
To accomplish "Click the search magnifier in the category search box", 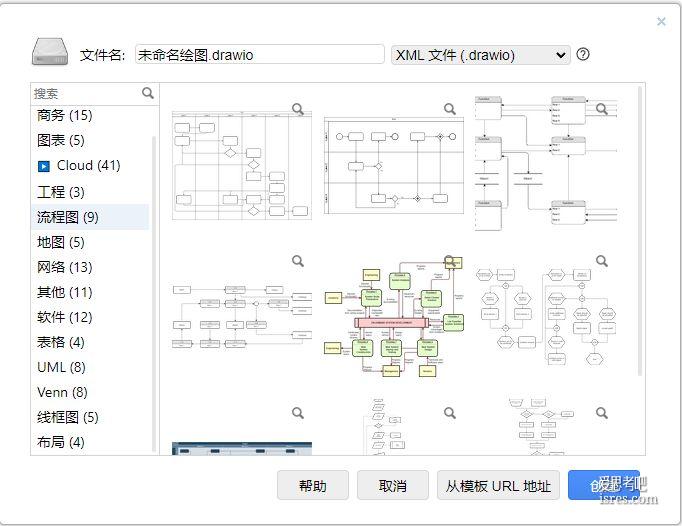I will 148,93.
